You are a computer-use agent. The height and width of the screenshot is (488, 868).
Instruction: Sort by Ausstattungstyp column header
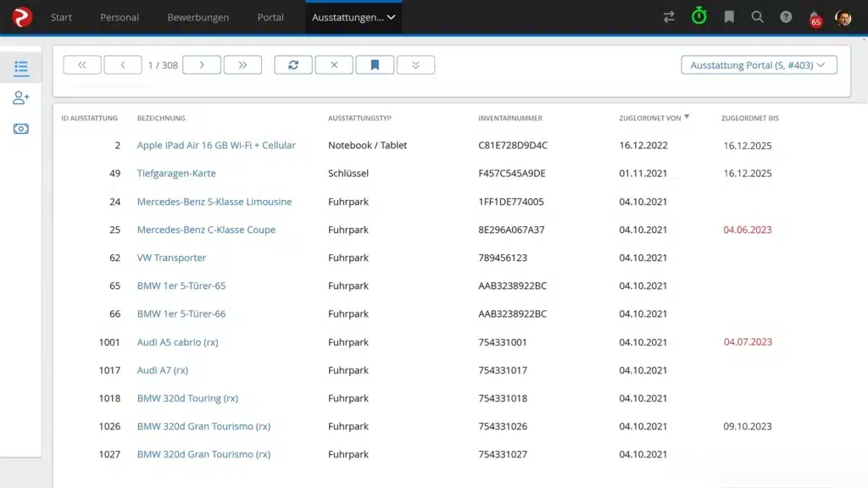(x=359, y=118)
